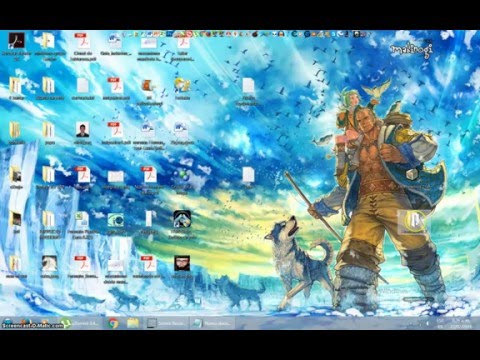Image resolution: width=480 pixels, height=360 pixels.
Task: Select the small white cube icon near warrior
Action: (x=411, y=174)
